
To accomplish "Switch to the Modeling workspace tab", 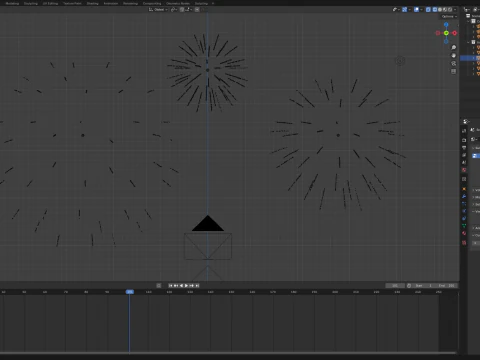I will 12,3.
